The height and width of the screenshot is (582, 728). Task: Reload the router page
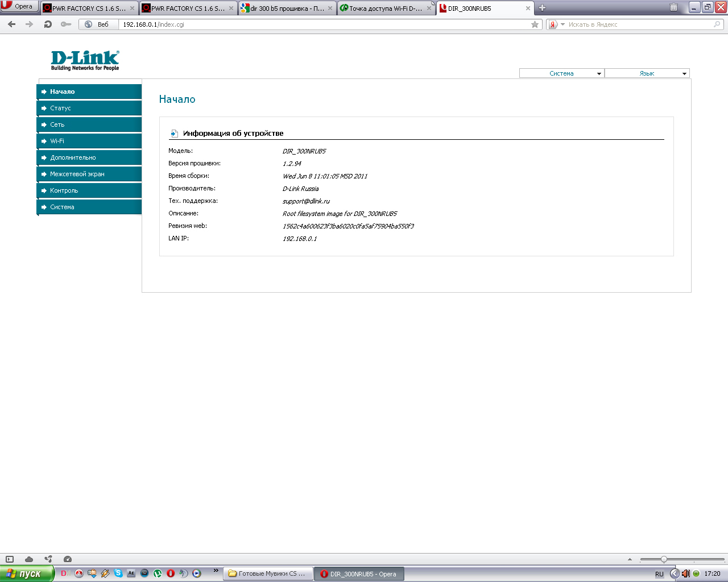tap(48, 24)
